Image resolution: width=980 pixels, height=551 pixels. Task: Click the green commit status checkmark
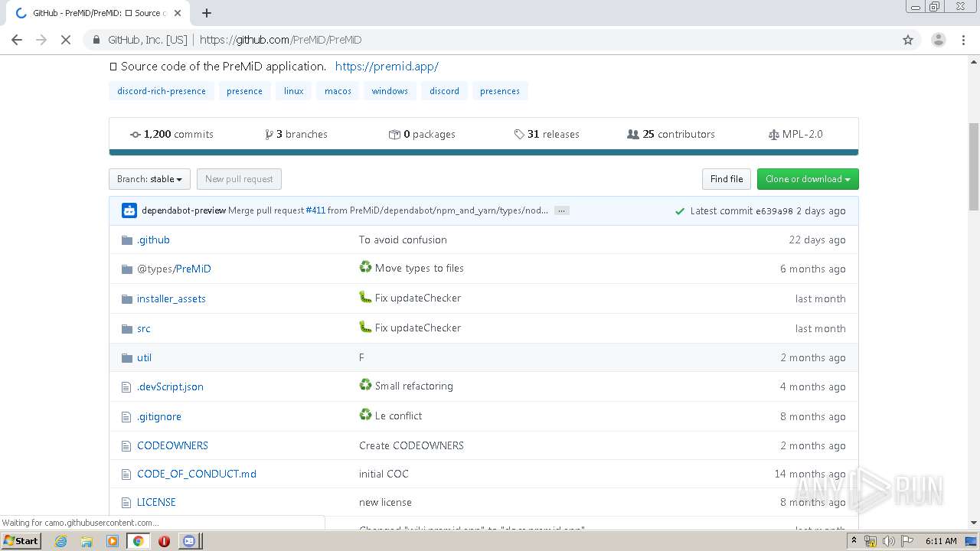680,211
